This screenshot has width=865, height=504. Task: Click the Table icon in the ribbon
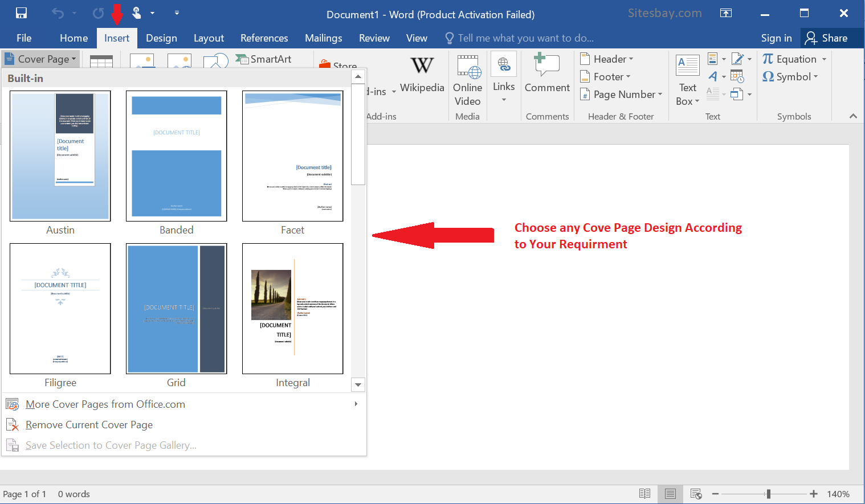[x=101, y=60]
